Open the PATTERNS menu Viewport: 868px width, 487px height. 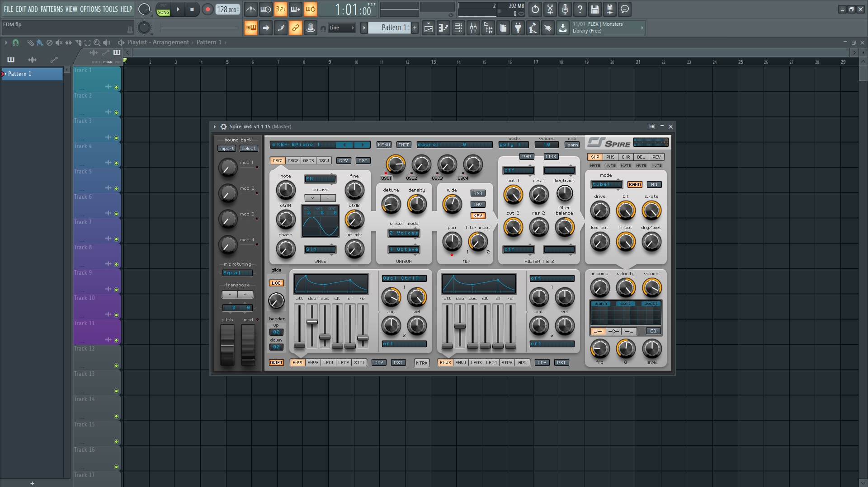(52, 9)
